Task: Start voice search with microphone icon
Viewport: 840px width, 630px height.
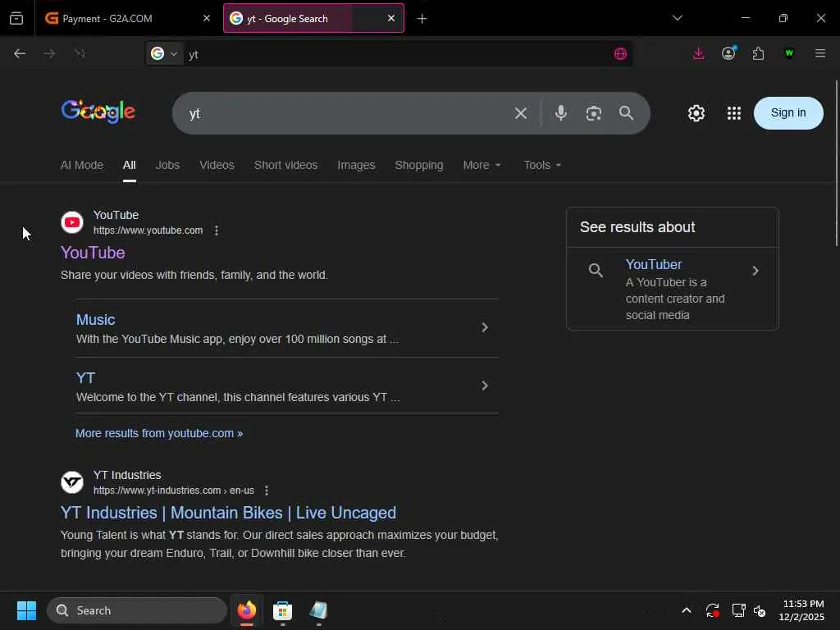Action: pos(561,113)
